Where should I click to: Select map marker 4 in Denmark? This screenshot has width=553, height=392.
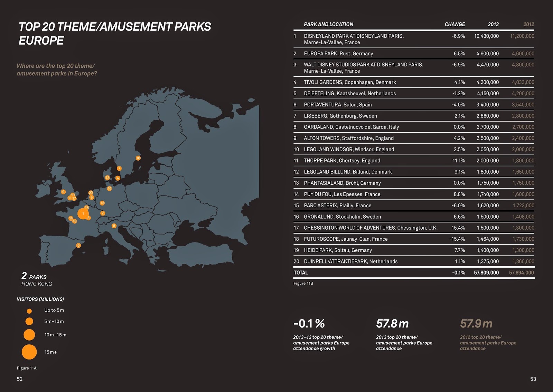118,178
